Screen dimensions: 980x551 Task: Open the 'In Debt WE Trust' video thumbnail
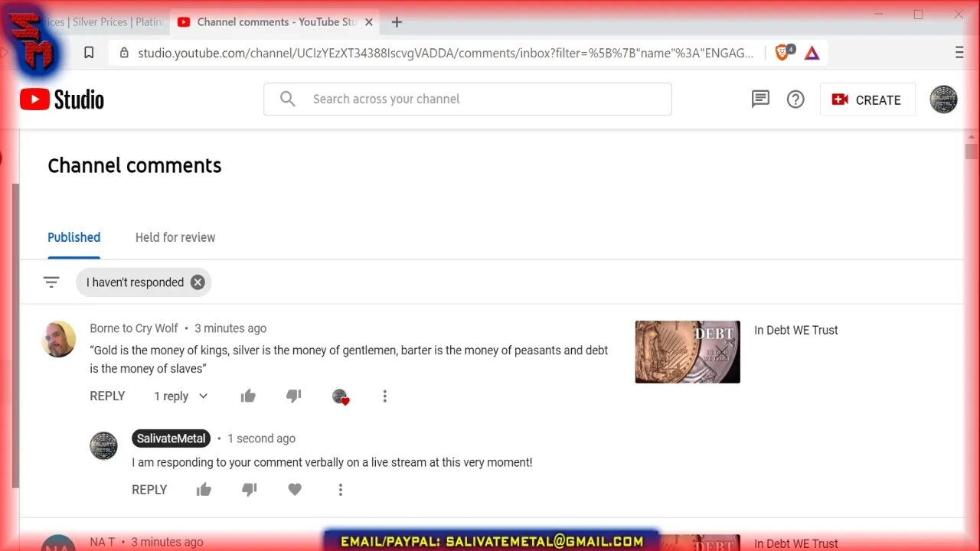(688, 352)
